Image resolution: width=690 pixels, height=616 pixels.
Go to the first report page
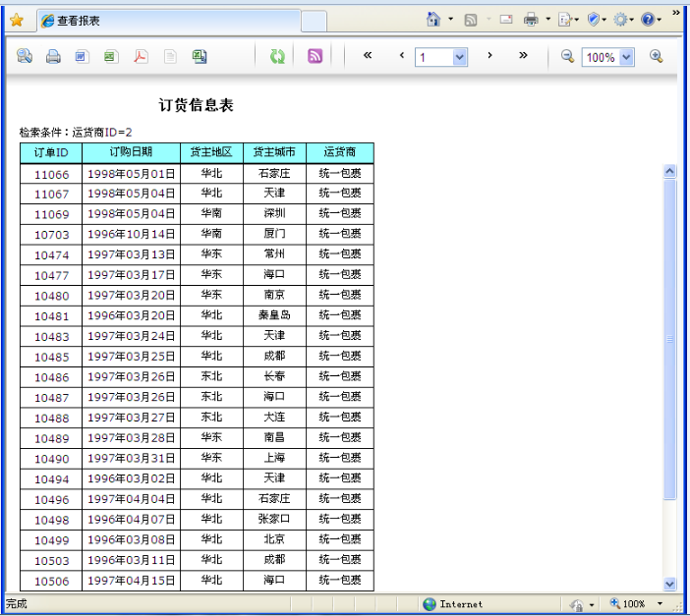tap(368, 55)
